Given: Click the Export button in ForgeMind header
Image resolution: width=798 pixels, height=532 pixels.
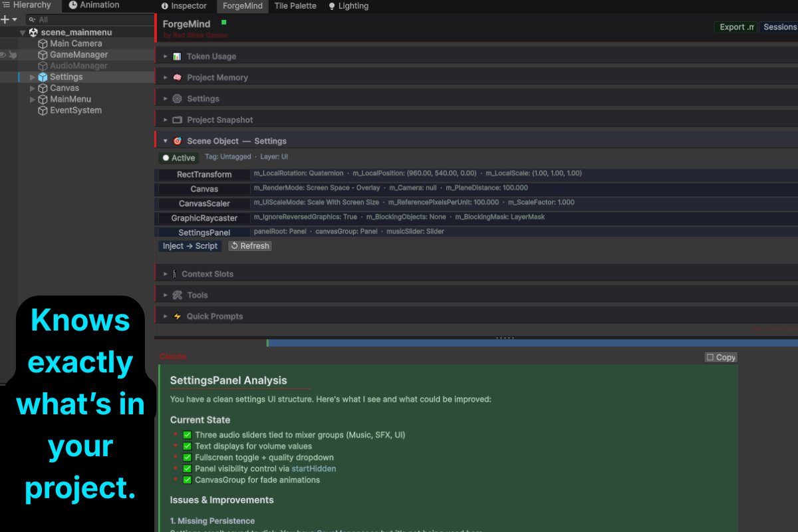Looking at the screenshot, I should (735, 27).
